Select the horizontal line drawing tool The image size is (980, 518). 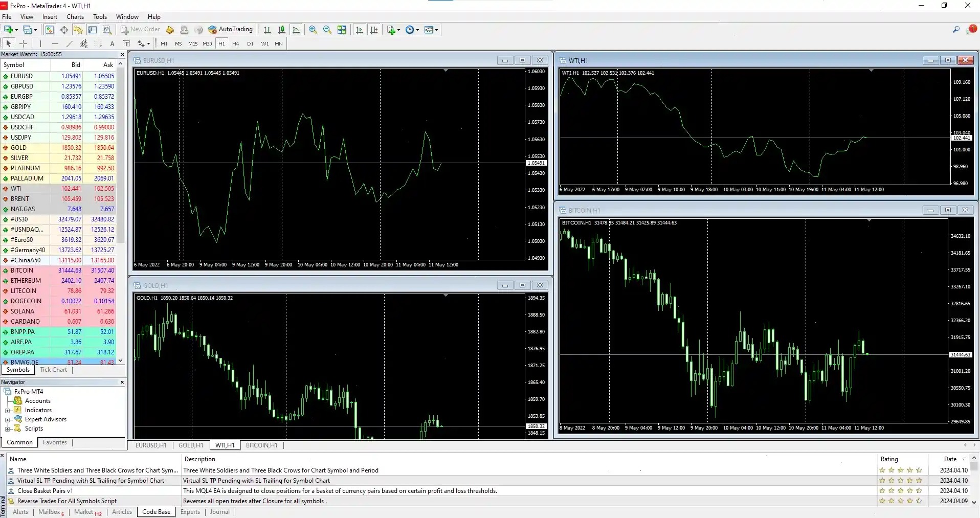[55, 43]
